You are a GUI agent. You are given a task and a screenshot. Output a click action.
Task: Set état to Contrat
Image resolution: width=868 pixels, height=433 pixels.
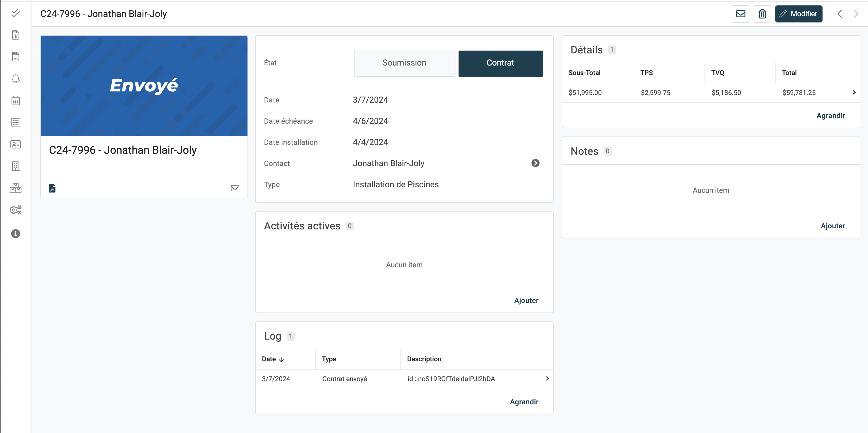pyautogui.click(x=500, y=63)
